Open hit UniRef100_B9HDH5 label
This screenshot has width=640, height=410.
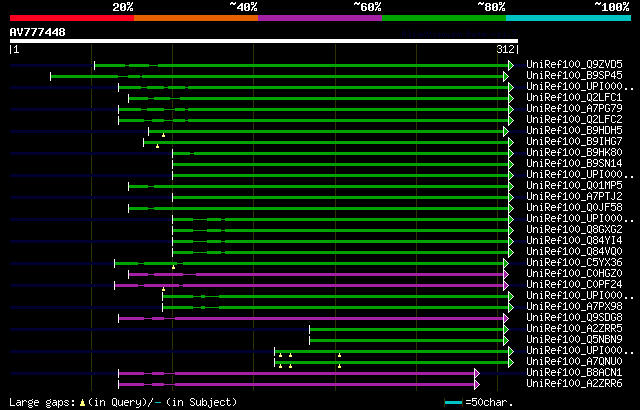tap(574, 131)
